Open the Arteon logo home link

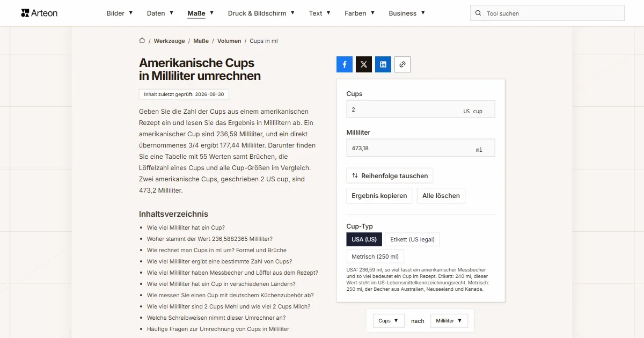tap(39, 13)
